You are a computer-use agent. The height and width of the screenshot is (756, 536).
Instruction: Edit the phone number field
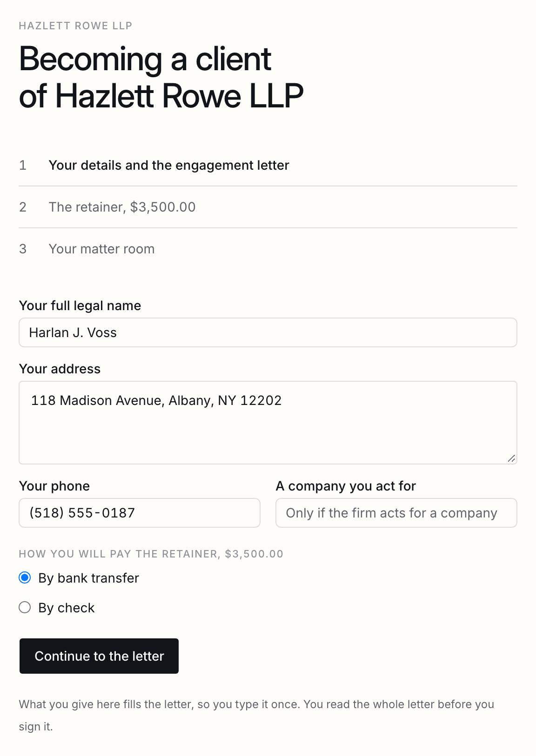pyautogui.click(x=140, y=513)
